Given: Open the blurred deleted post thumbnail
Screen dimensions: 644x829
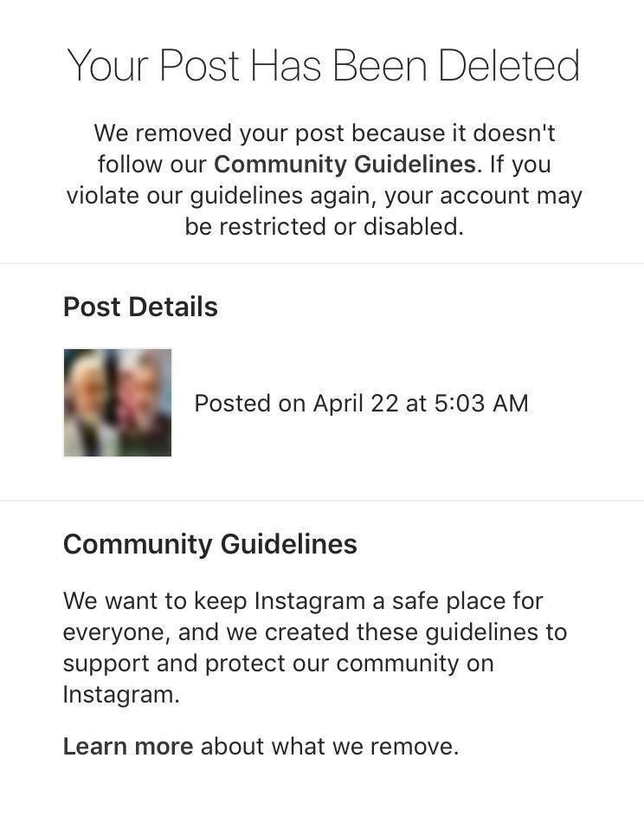Looking at the screenshot, I should click(x=117, y=402).
